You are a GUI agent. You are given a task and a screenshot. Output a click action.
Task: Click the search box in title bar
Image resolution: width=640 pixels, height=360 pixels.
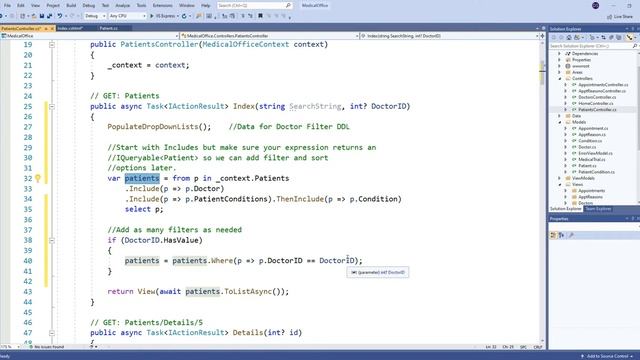pyautogui.click(x=254, y=6)
